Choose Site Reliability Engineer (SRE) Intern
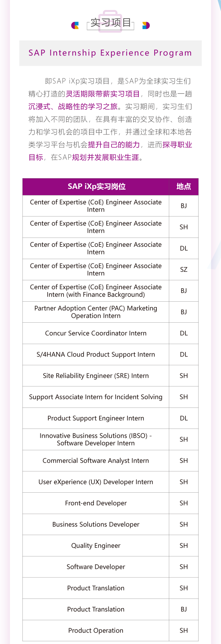The height and width of the screenshot is (644, 221). 96,376
